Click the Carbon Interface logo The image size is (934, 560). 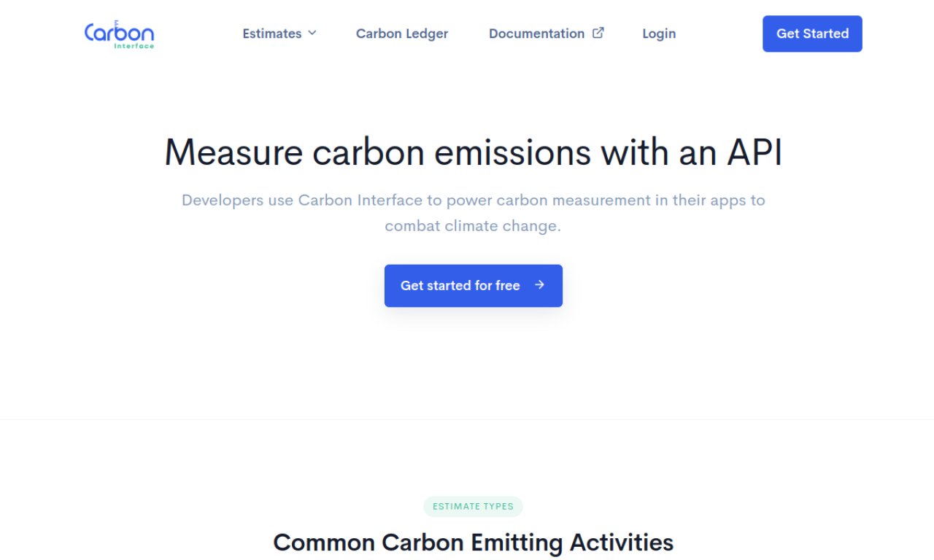[x=119, y=34]
